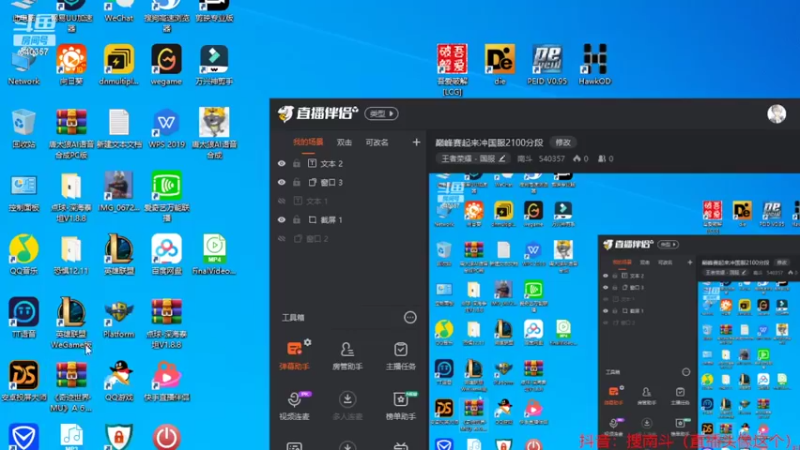
Task: Select the dimmed 文本 1 source row
Action: [x=348, y=201]
